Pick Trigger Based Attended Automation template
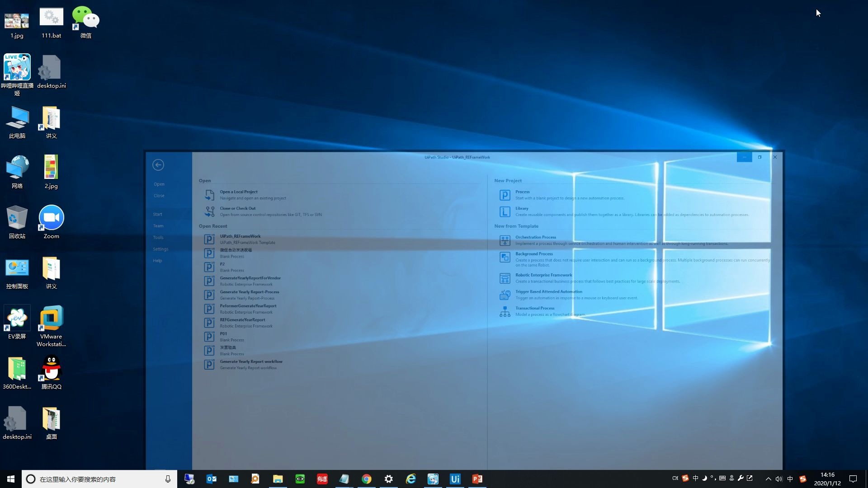 click(548, 292)
